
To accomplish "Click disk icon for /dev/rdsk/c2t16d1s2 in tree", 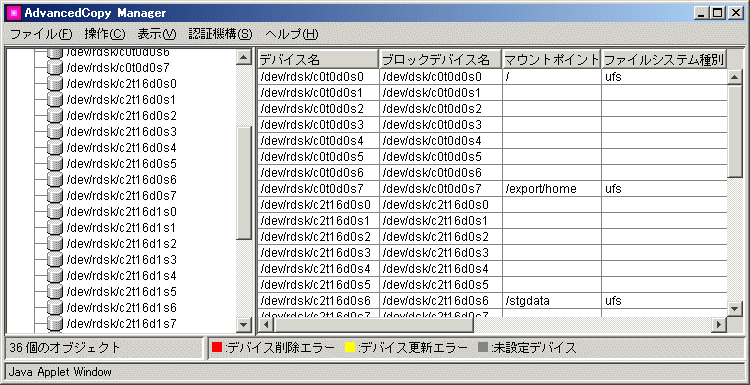I will [x=55, y=243].
